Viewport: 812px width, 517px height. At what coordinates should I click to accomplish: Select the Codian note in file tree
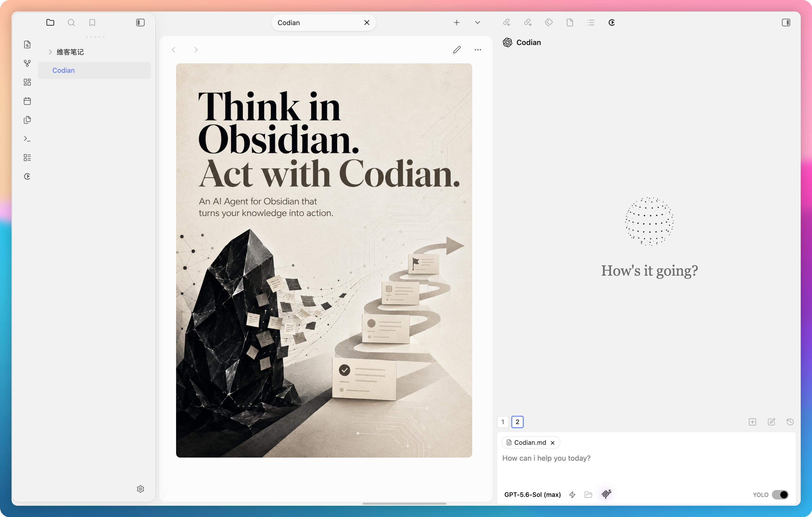click(x=94, y=70)
